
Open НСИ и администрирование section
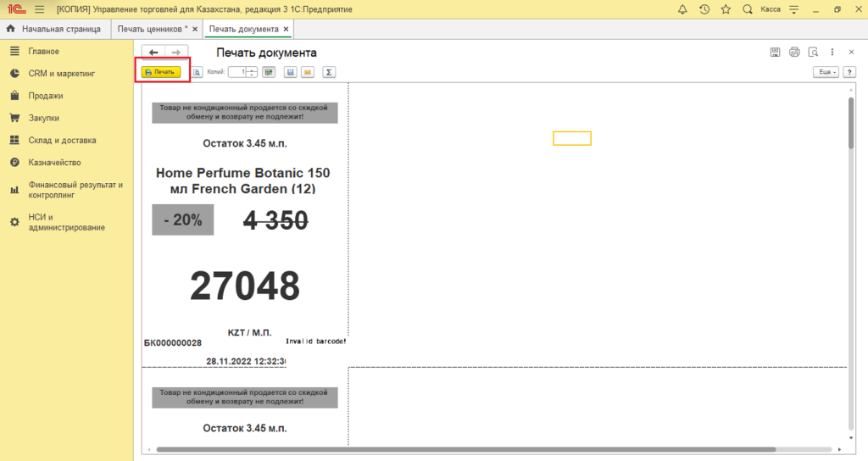click(66, 222)
